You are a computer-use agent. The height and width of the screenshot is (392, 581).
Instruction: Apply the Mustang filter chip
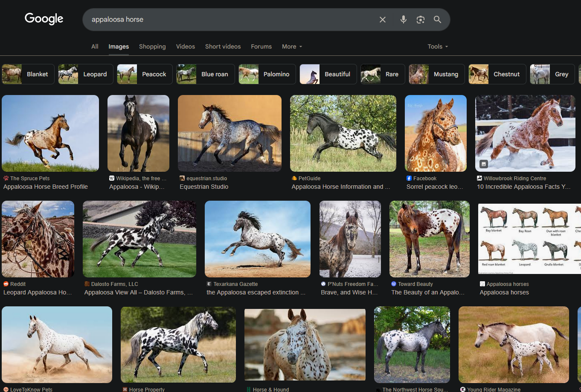click(437, 74)
